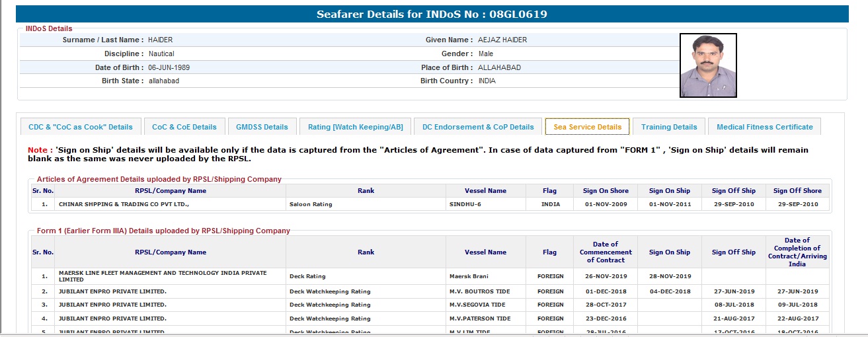The height and width of the screenshot is (337, 868).
Task: Select the Rating [Watch Keeping/AB] tab
Action: coord(356,127)
